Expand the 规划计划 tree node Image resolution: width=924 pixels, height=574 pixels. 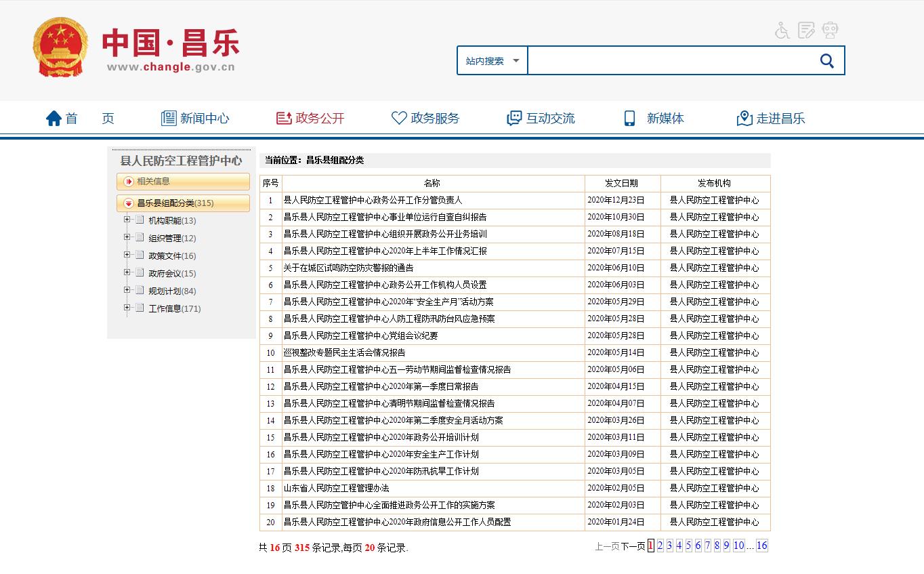[127, 290]
